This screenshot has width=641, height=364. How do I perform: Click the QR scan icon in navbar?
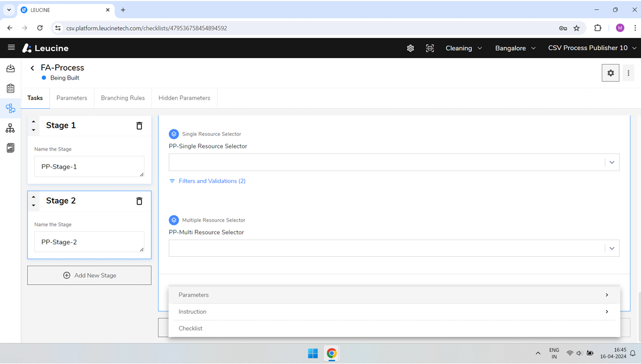(430, 48)
